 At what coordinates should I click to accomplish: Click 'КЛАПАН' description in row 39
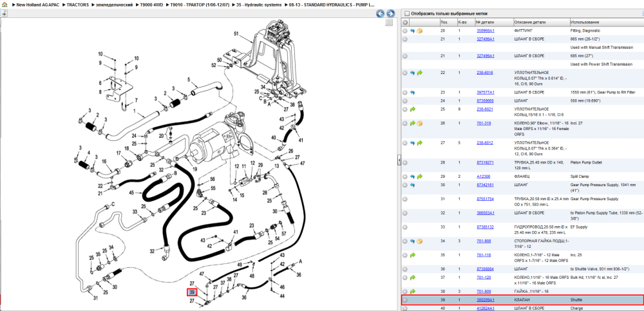point(522,300)
